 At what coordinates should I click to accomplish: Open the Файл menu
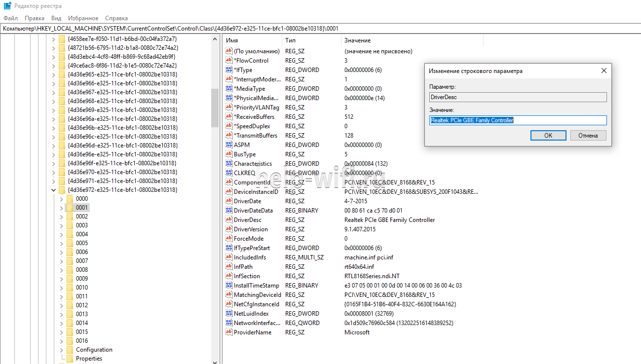tap(10, 18)
